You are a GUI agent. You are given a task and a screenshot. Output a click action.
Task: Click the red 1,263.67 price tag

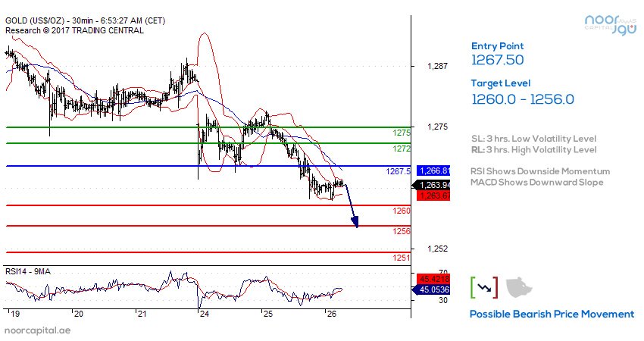pyautogui.click(x=433, y=196)
